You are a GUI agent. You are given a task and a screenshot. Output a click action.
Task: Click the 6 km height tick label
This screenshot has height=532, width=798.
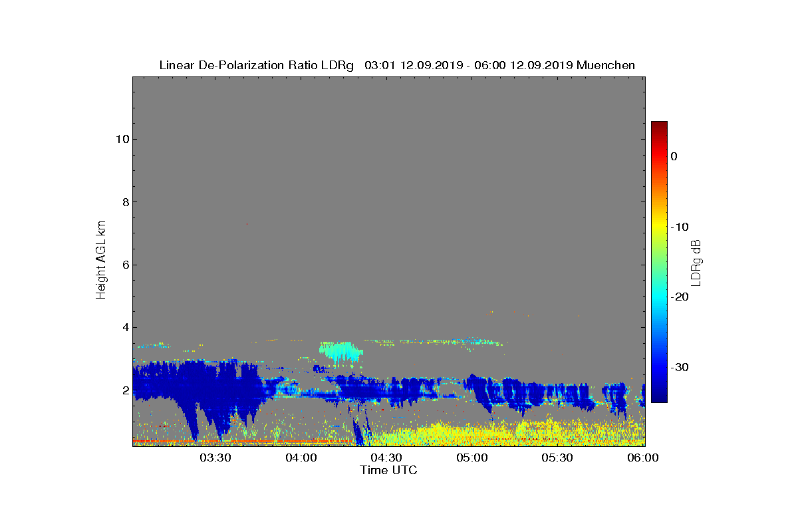[x=125, y=265]
